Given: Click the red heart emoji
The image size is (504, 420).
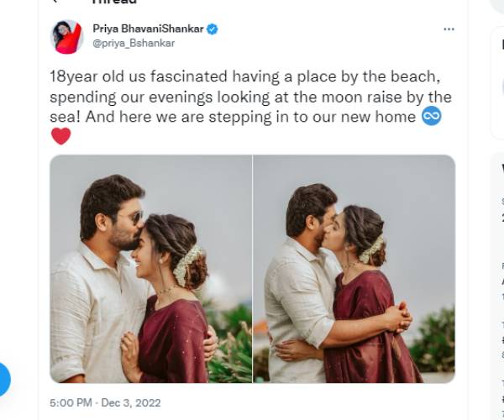Looking at the screenshot, I should 60,136.
